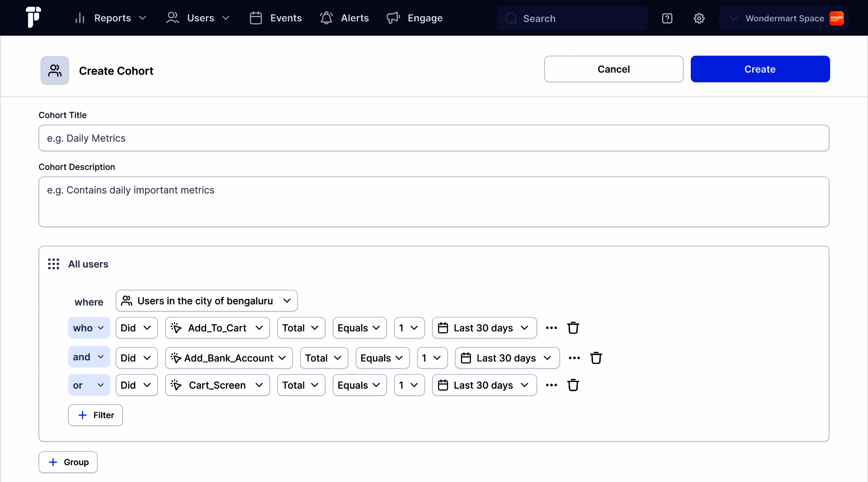Open the Users in the city of bengaluru dropdown
Image resolution: width=868 pixels, height=482 pixels.
[207, 301]
